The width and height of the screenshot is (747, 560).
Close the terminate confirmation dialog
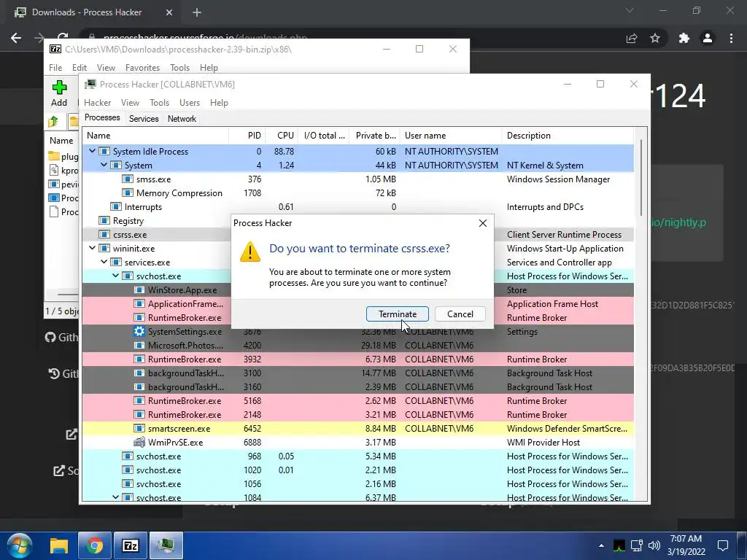pos(483,223)
